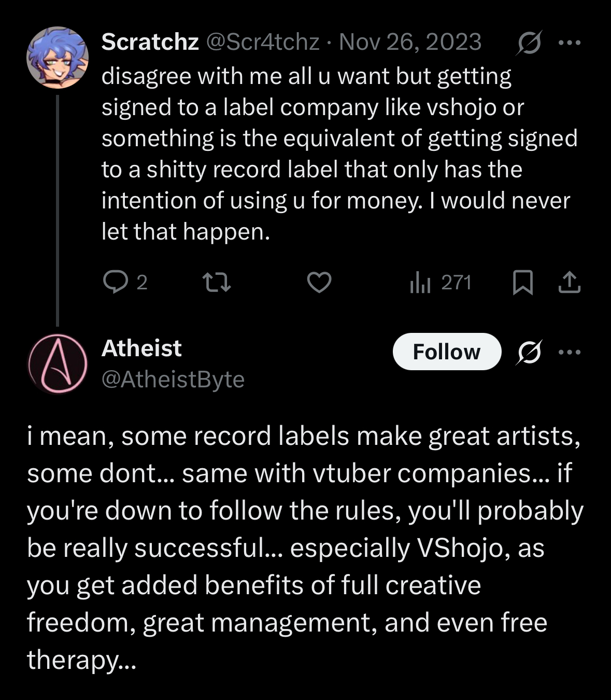The height and width of the screenshot is (700, 611).
Task: Open the @AtheistByte handle link
Action: pos(173,380)
